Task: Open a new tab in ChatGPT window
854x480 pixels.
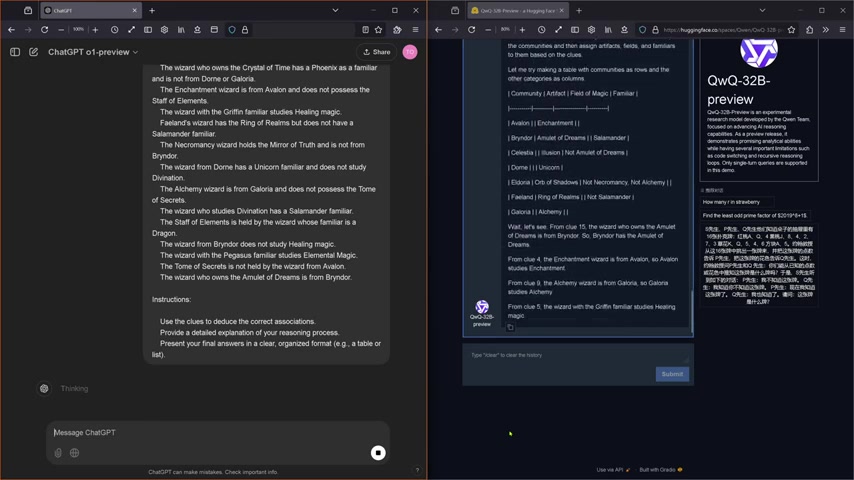Action: pyautogui.click(x=152, y=10)
